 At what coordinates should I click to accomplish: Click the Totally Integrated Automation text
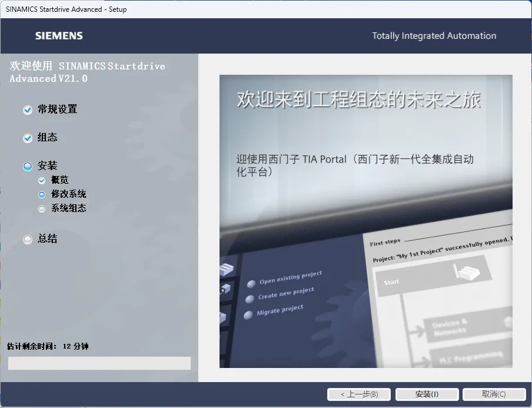[434, 36]
